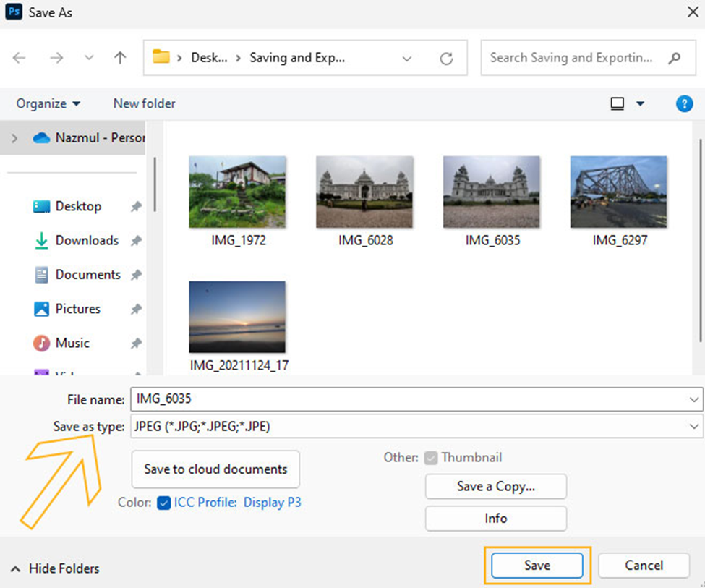Screen dimensions: 705x588
Task: Click the Back navigation arrow
Action: [x=20, y=58]
